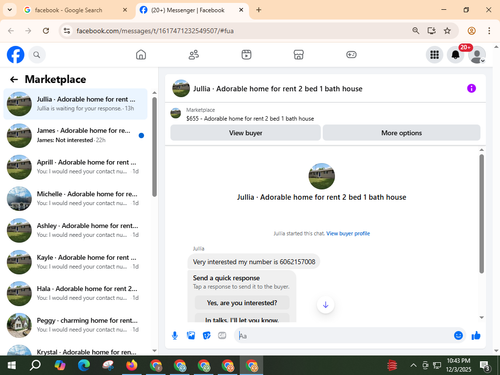Reload the page

click(46, 31)
